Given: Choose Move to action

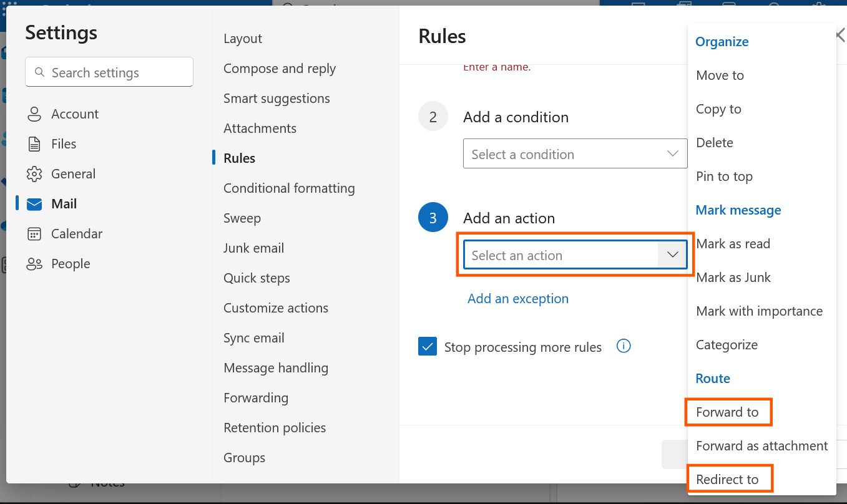Looking at the screenshot, I should (720, 75).
